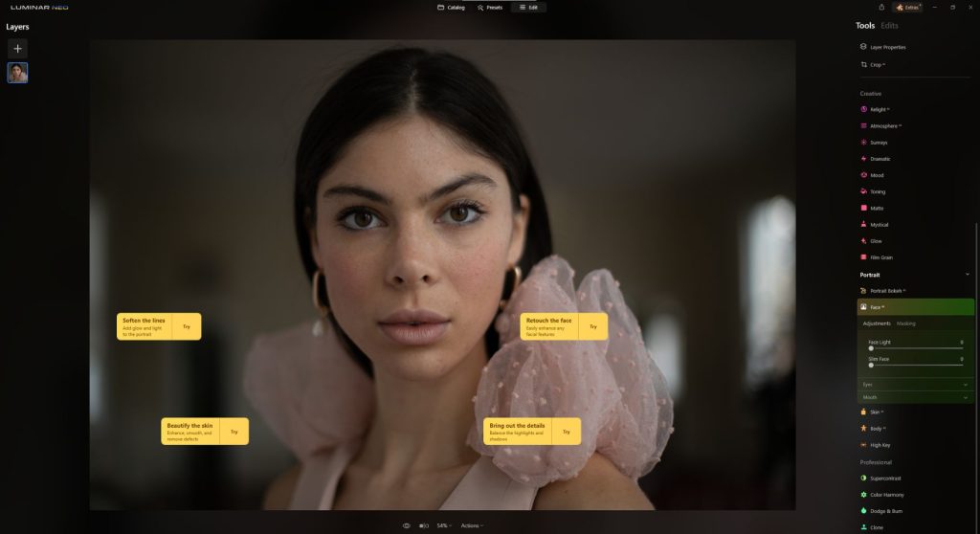Adjust the Face Light slider
The image size is (980, 534).
916,348
